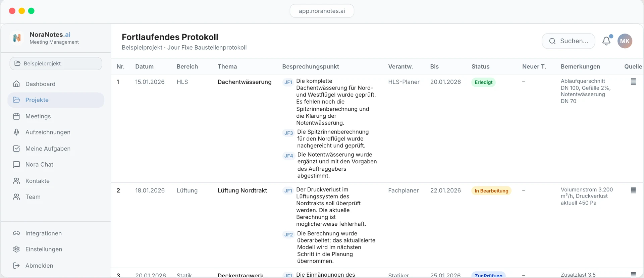Click the JF3 tag in row 1
This screenshot has height=278, width=644.
(x=288, y=133)
